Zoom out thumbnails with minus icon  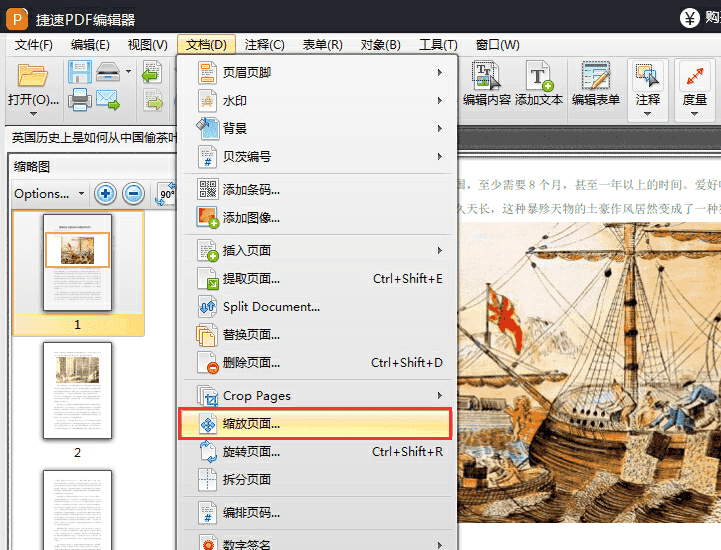[133, 194]
